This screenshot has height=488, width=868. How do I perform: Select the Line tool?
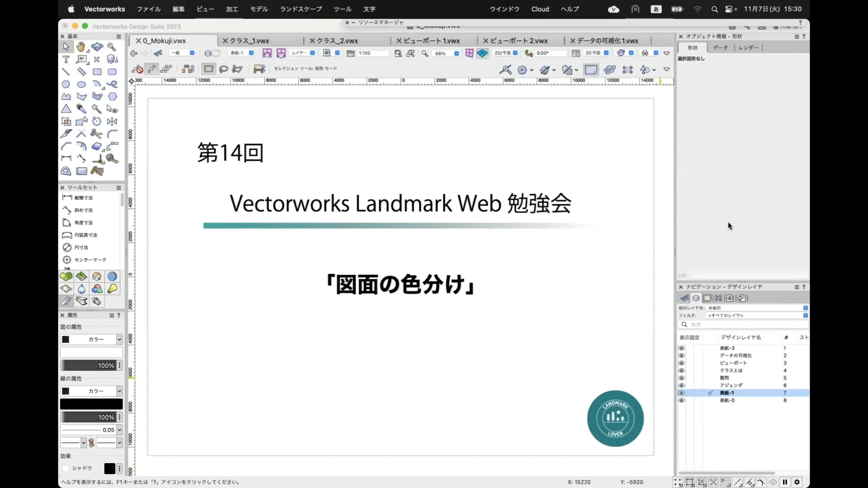pos(66,72)
